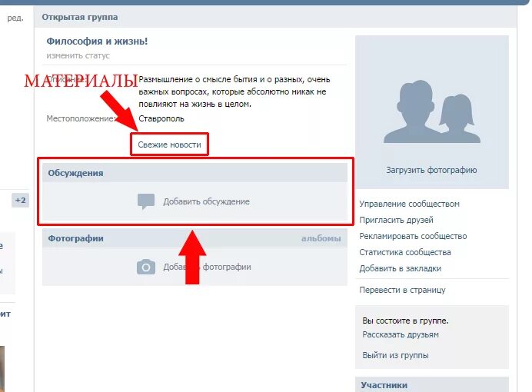Click the Местоположение: label
Viewport: 532px width, 392px height.
[x=81, y=118]
